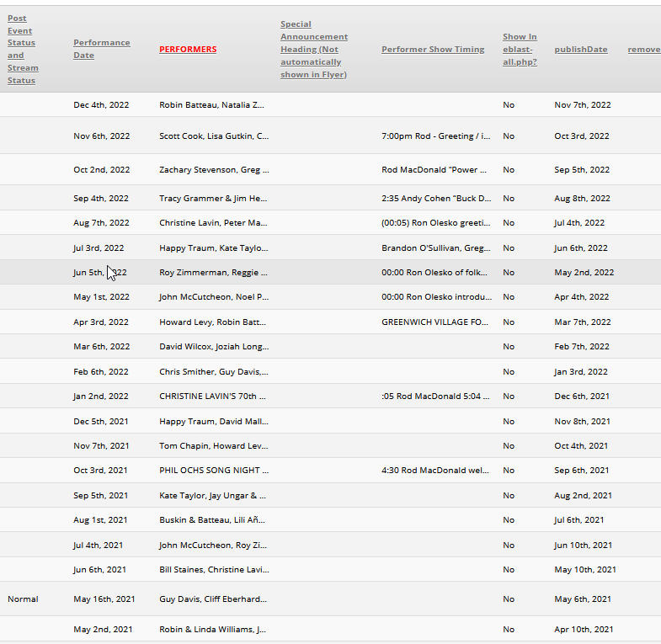Select the Feb 6th, 2022 performance date

coord(99,372)
